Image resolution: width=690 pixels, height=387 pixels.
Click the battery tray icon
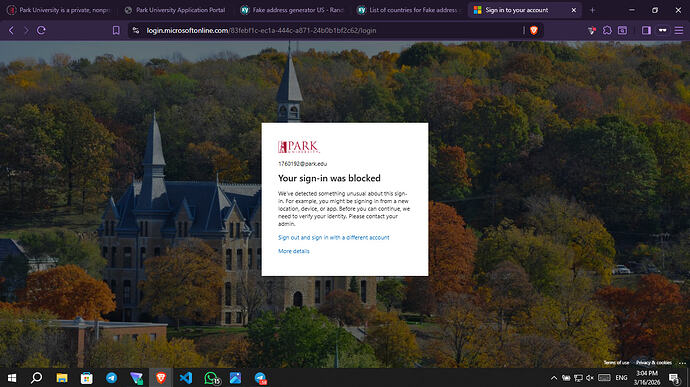(566, 378)
